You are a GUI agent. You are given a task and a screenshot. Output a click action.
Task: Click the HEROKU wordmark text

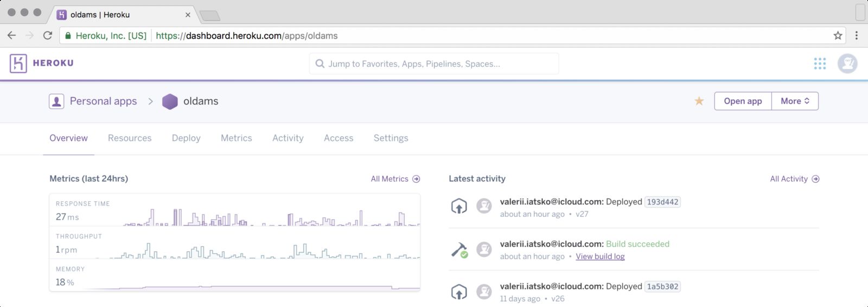pyautogui.click(x=53, y=63)
